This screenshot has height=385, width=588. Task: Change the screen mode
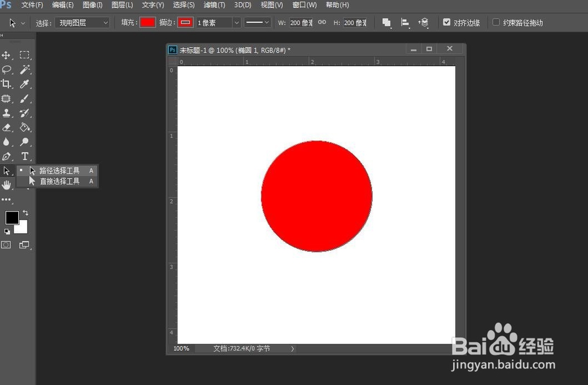click(24, 245)
